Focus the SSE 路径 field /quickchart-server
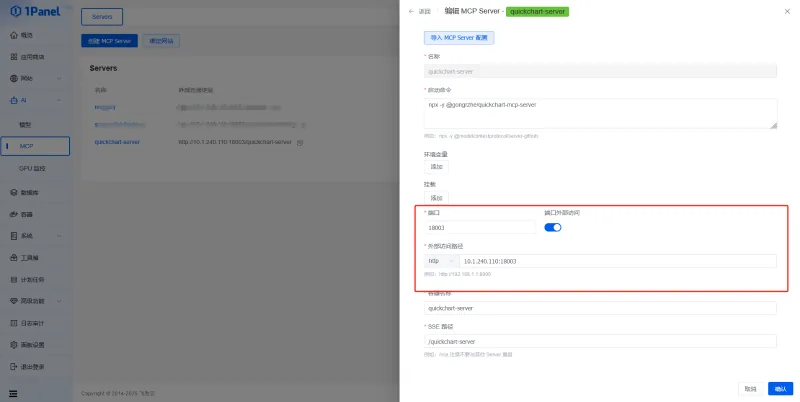800x402 pixels. tap(600, 341)
